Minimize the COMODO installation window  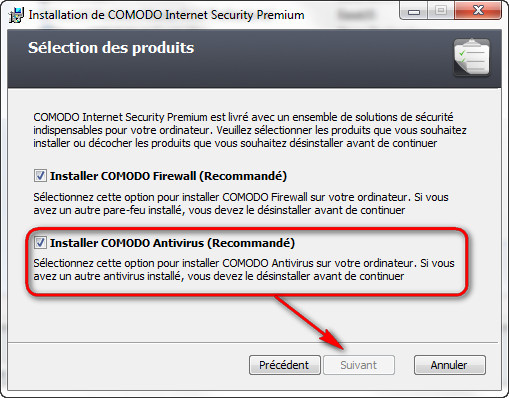tap(413, 11)
